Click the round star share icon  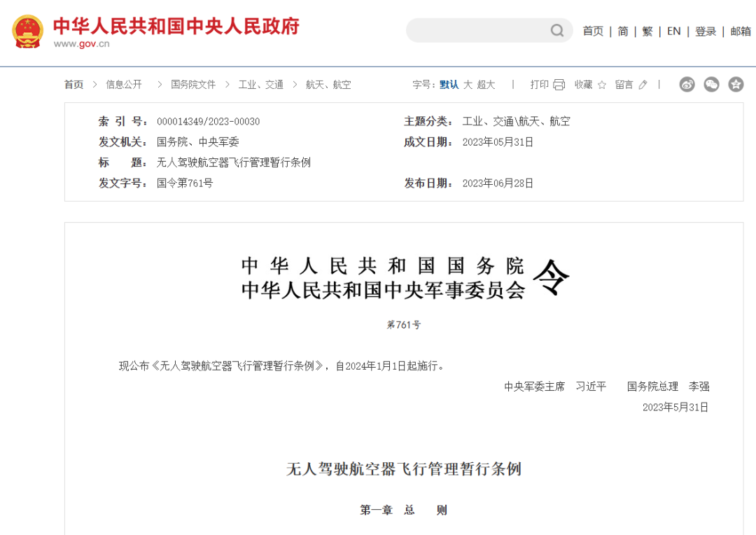point(736,85)
